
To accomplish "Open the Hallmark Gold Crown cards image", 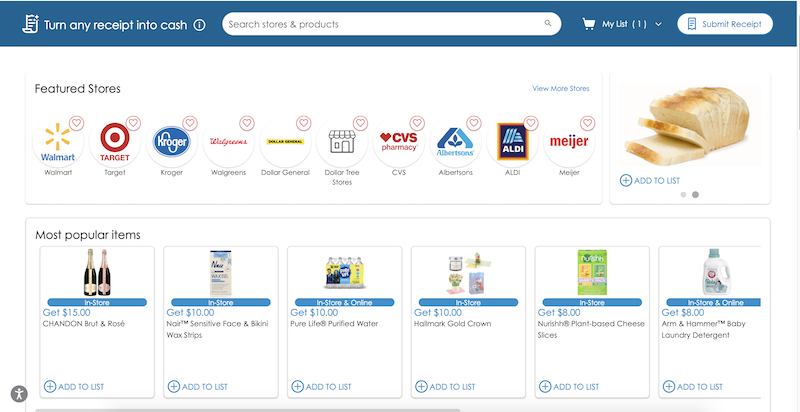I will (x=468, y=273).
